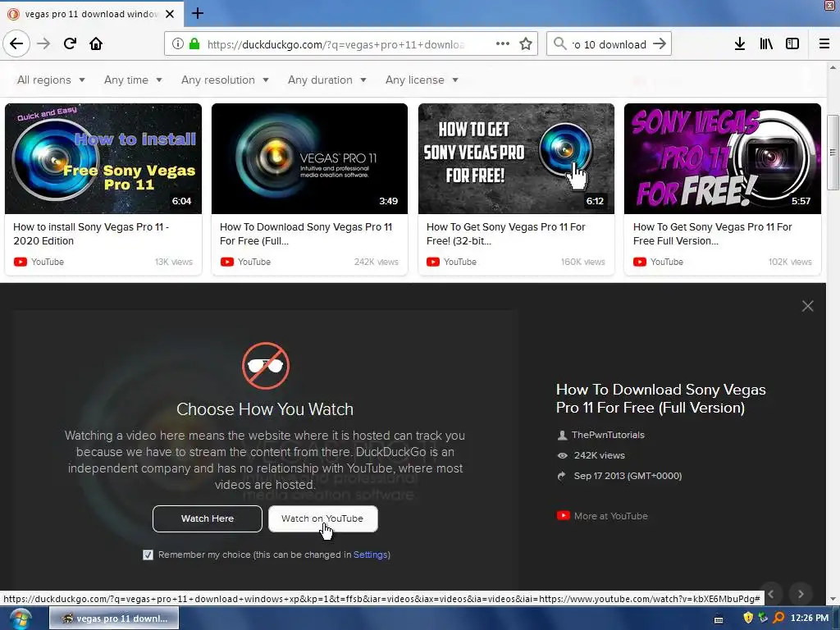Click the taskbar clock 12:26 PM
This screenshot has width=840, height=630.
[x=810, y=619]
